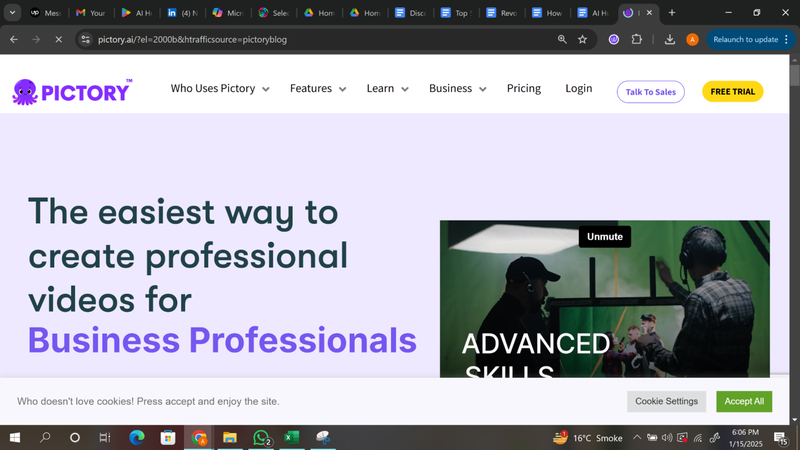Open the Chrome downloads icon
The height and width of the screenshot is (450, 800).
pyautogui.click(x=669, y=39)
